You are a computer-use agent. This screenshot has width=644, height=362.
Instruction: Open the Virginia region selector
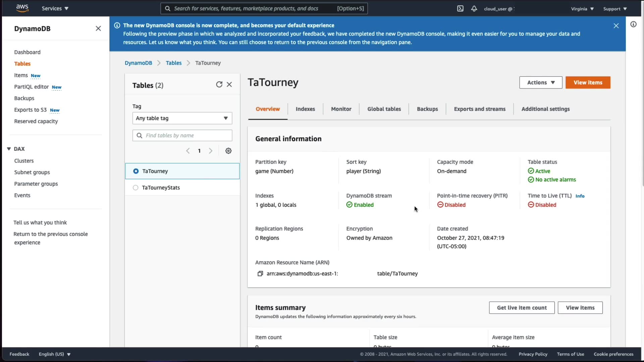coord(582,9)
